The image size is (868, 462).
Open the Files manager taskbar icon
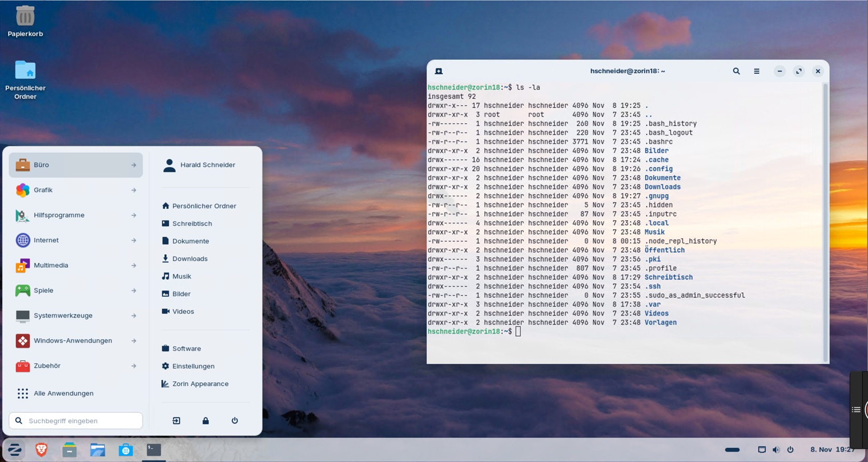coord(97,450)
